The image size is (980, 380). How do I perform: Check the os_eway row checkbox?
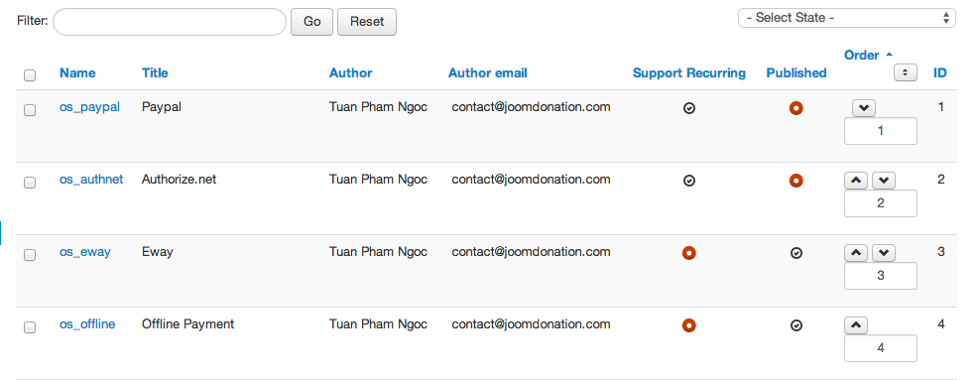[30, 255]
